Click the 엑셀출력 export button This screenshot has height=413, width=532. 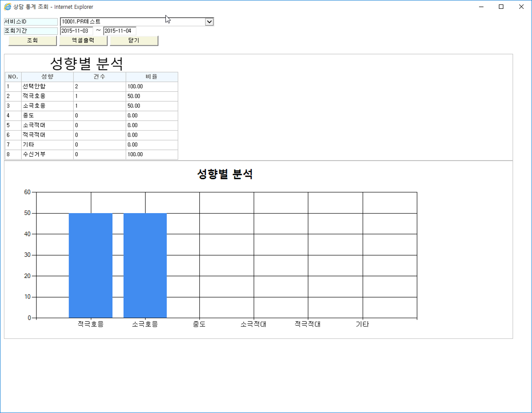(83, 40)
